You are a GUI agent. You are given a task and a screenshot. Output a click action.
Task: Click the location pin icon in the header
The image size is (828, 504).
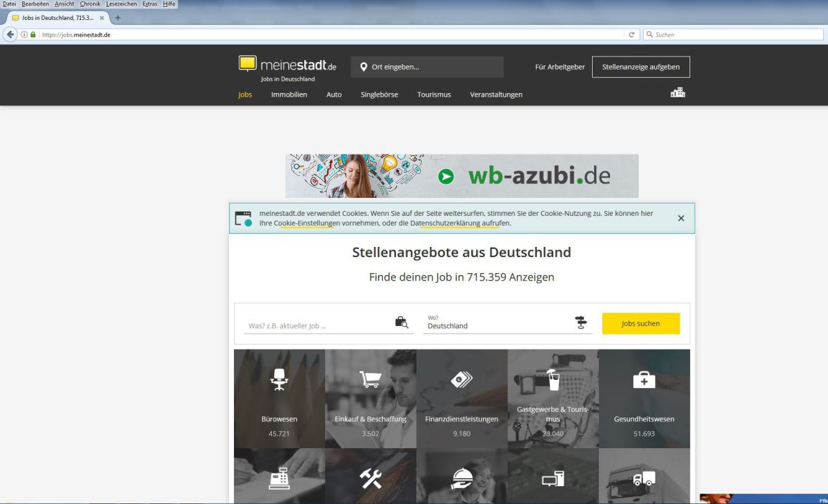pyautogui.click(x=364, y=67)
